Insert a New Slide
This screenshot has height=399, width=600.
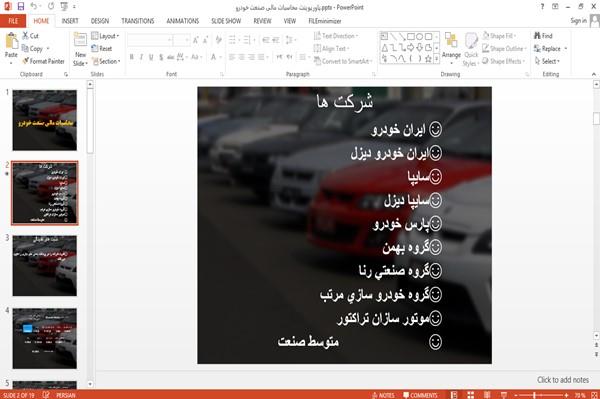coord(80,50)
